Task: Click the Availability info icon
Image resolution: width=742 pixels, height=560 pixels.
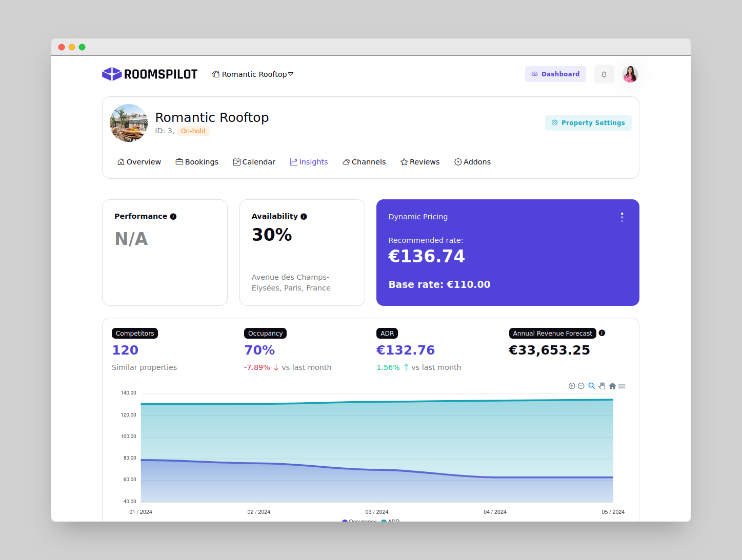Action: [x=304, y=217]
